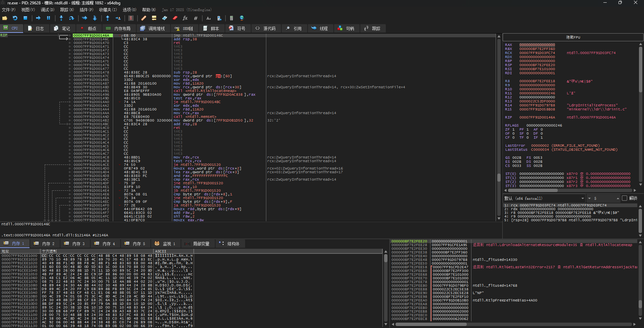Viewport: 644px width, 328px height.
Task: Click the trace over icon
Action: click(95, 18)
